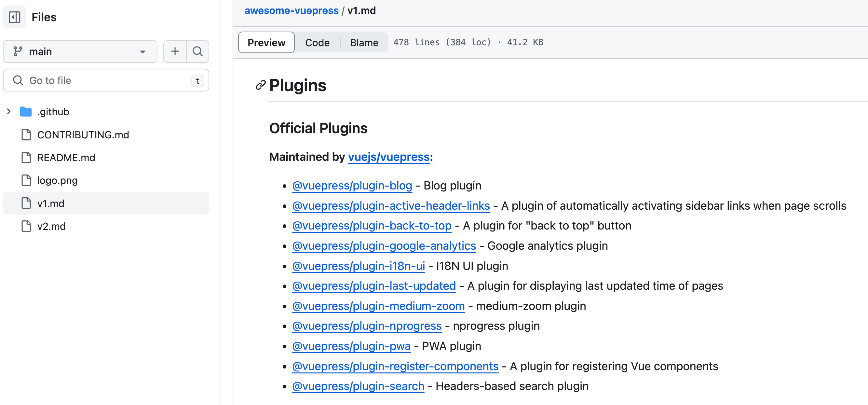Click the v2.md file icon

[26, 226]
